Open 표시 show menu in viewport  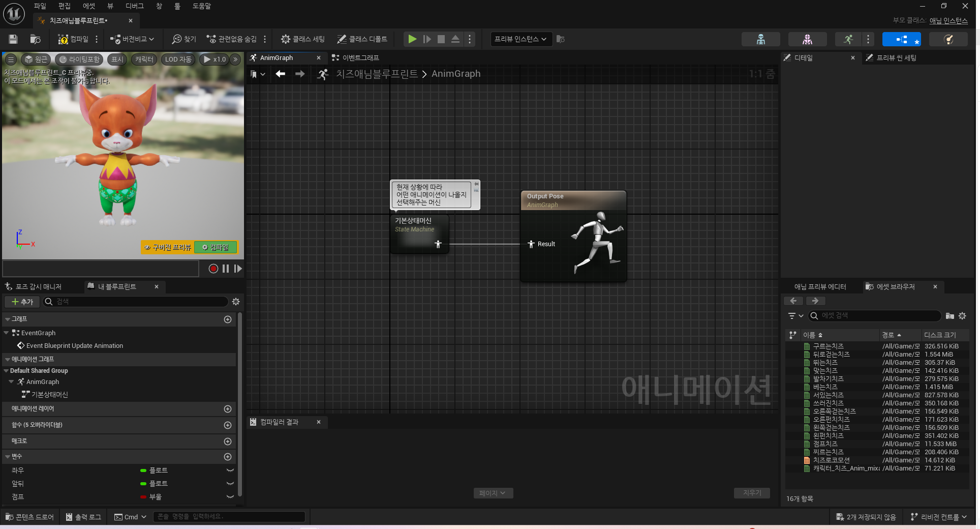coord(117,60)
